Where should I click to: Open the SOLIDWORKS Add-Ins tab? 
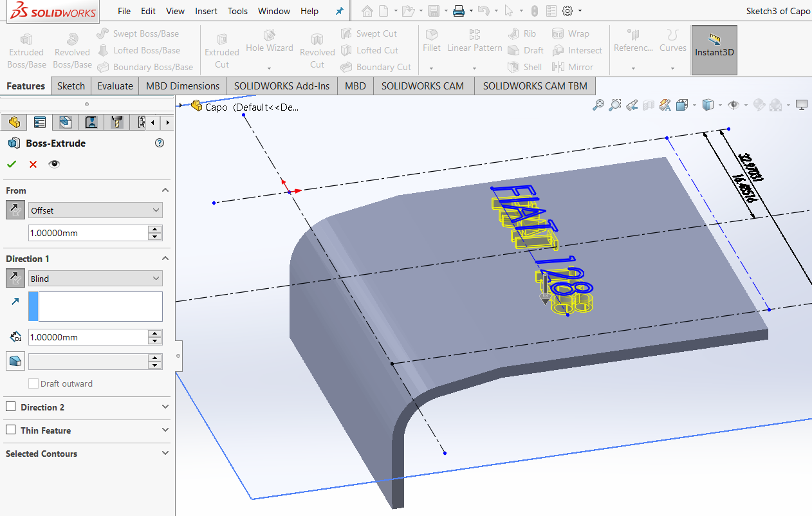[x=281, y=86]
